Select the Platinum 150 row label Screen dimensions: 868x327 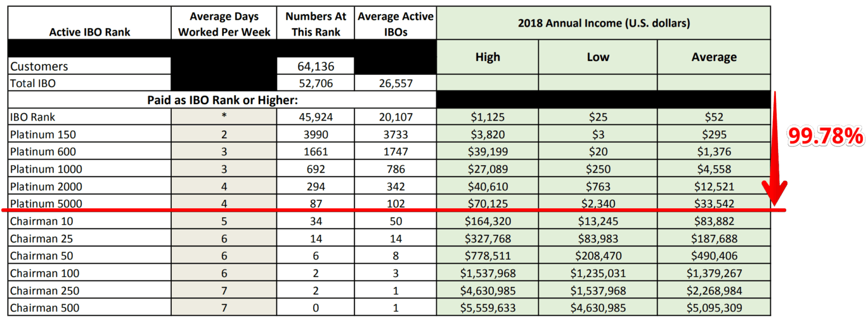click(x=43, y=135)
